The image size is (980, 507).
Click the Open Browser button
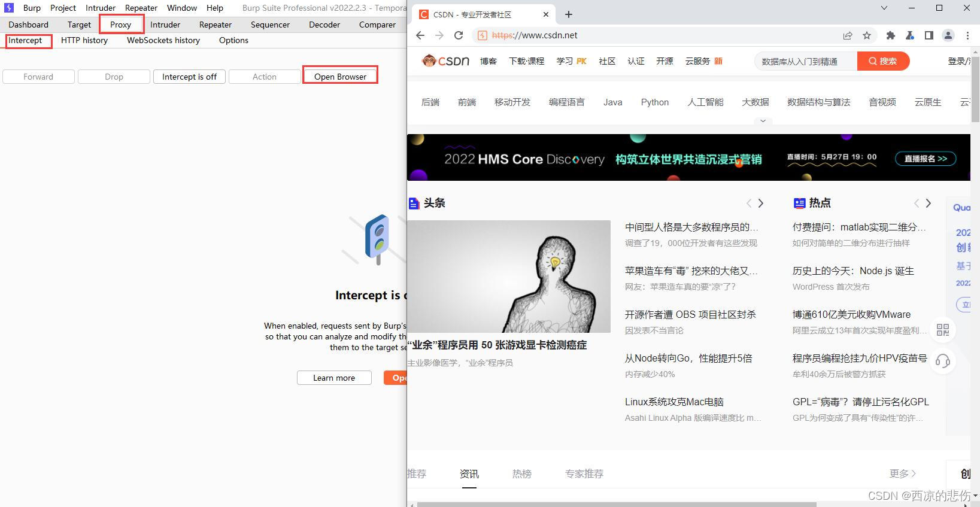340,77
